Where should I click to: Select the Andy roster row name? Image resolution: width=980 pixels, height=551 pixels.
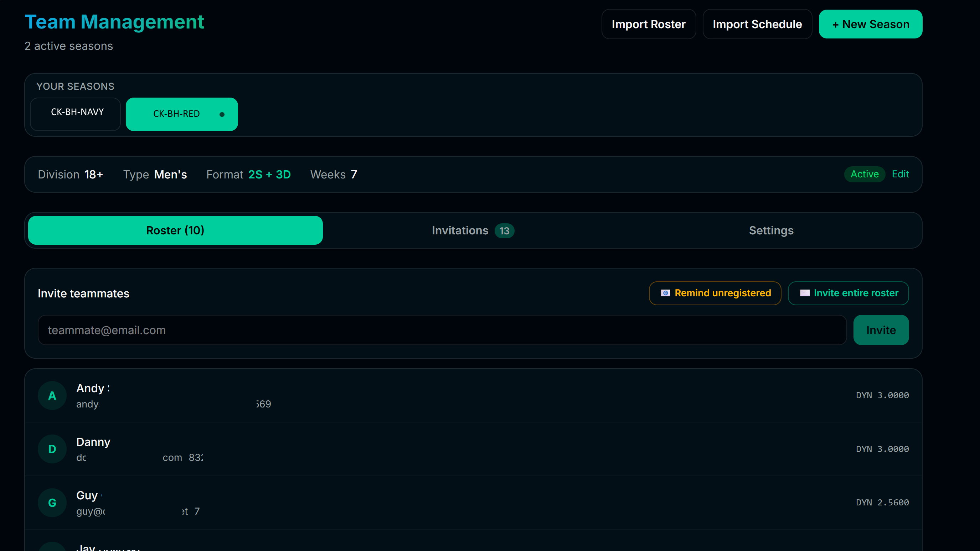92,388
